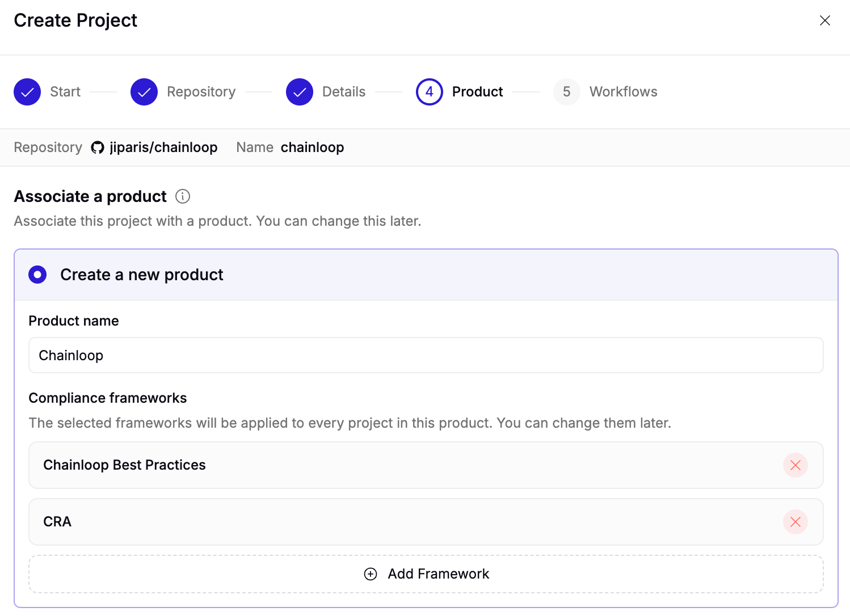Open the info icon beside Associate a product
This screenshot has width=850, height=616.
183,196
